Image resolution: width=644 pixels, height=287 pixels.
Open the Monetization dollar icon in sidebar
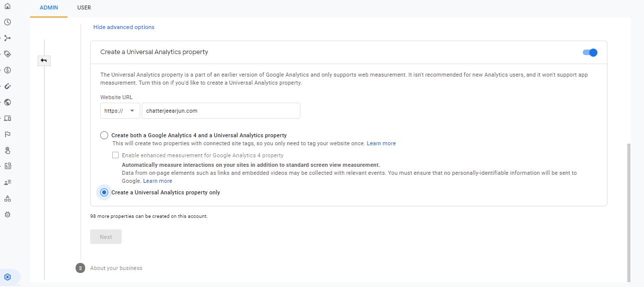8,70
